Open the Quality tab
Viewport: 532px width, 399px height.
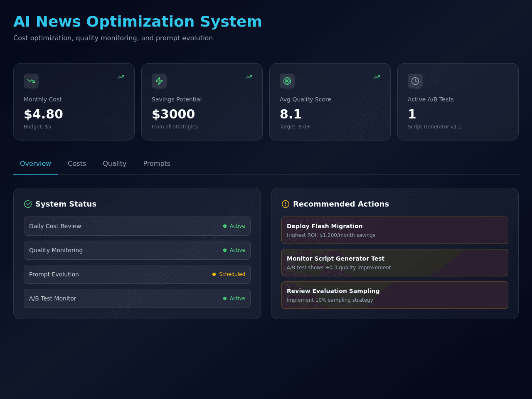point(115,164)
